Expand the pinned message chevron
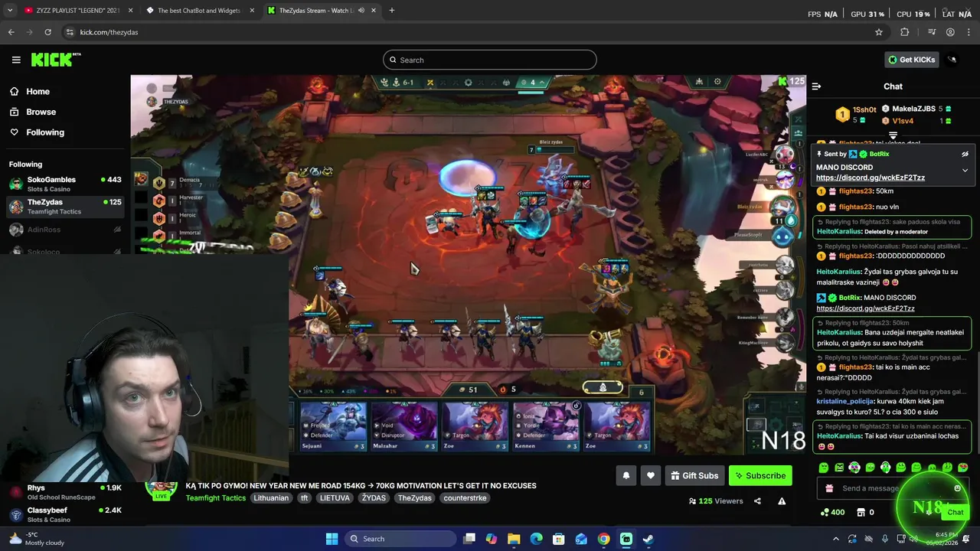This screenshot has height=551, width=980. pyautogui.click(x=965, y=170)
